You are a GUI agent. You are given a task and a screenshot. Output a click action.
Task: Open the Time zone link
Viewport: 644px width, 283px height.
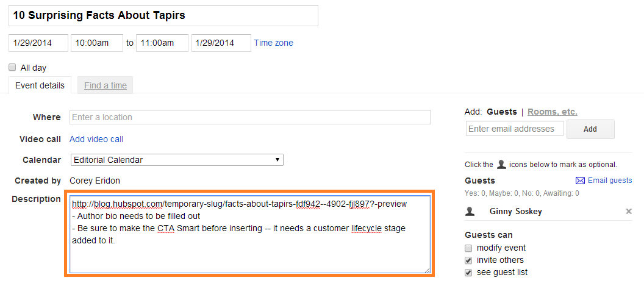[x=273, y=43]
